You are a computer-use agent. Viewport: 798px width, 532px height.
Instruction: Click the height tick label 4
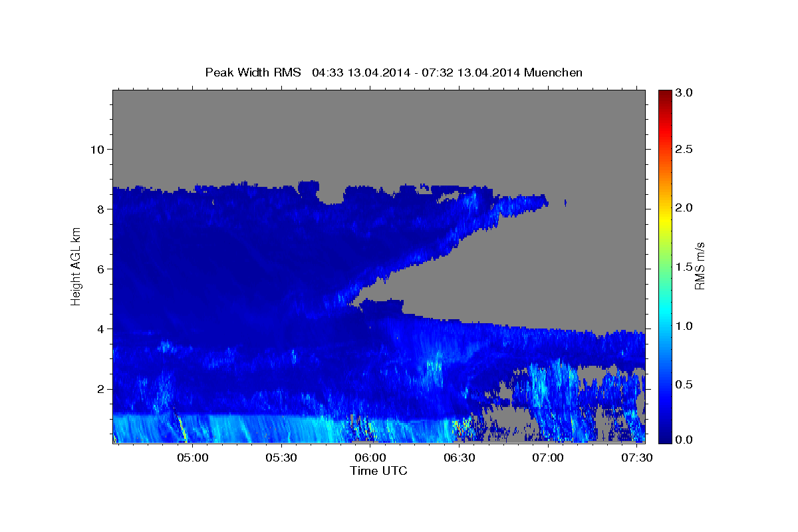click(x=102, y=329)
